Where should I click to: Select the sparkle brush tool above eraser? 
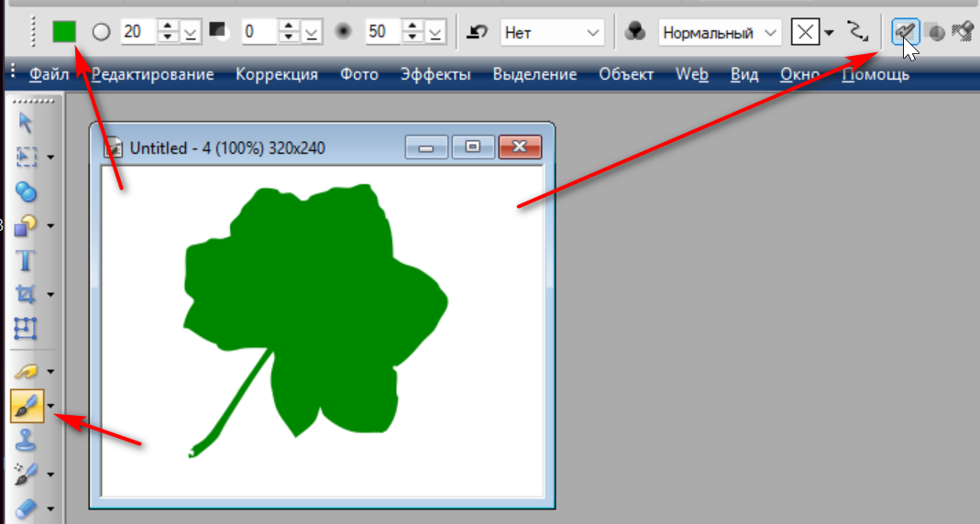(x=26, y=475)
